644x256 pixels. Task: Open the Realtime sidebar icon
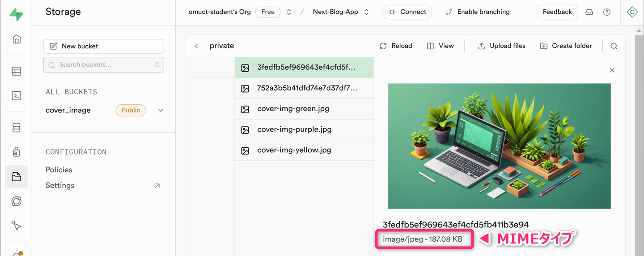[17, 201]
